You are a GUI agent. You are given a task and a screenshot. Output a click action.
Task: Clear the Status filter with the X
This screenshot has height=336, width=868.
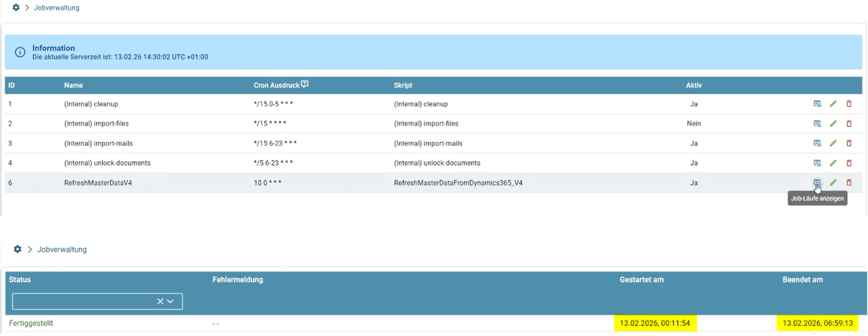point(160,301)
